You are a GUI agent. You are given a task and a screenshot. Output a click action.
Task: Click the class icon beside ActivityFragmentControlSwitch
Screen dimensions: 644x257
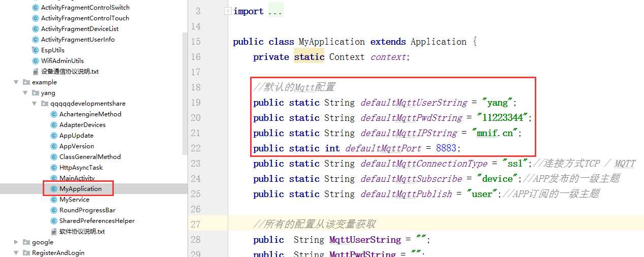[x=36, y=8]
